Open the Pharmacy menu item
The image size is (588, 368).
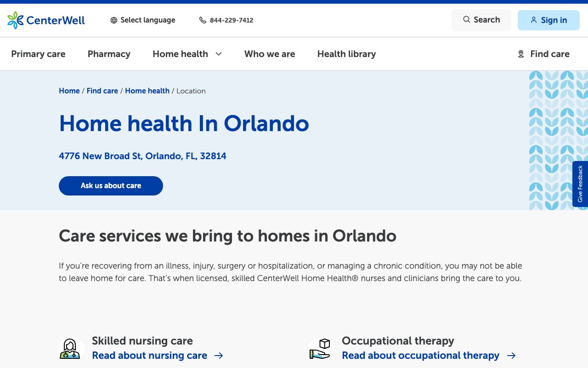(109, 54)
